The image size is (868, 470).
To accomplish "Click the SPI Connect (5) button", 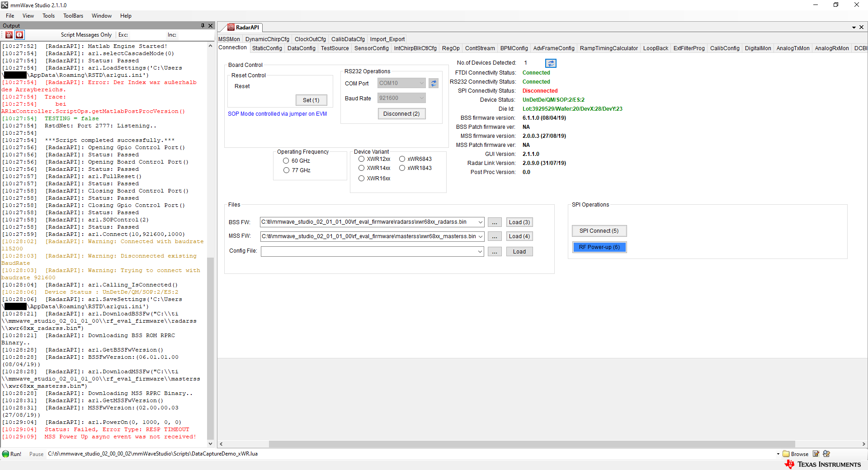I will click(x=599, y=231).
